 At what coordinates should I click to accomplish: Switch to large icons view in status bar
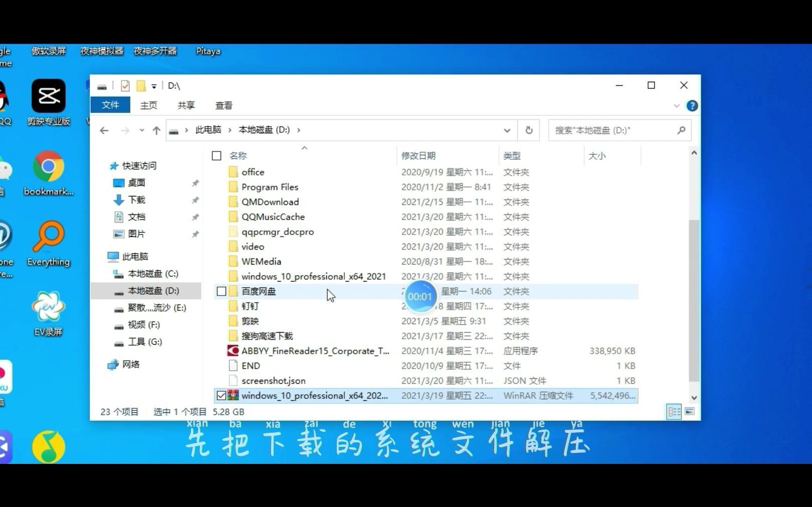[x=689, y=412]
